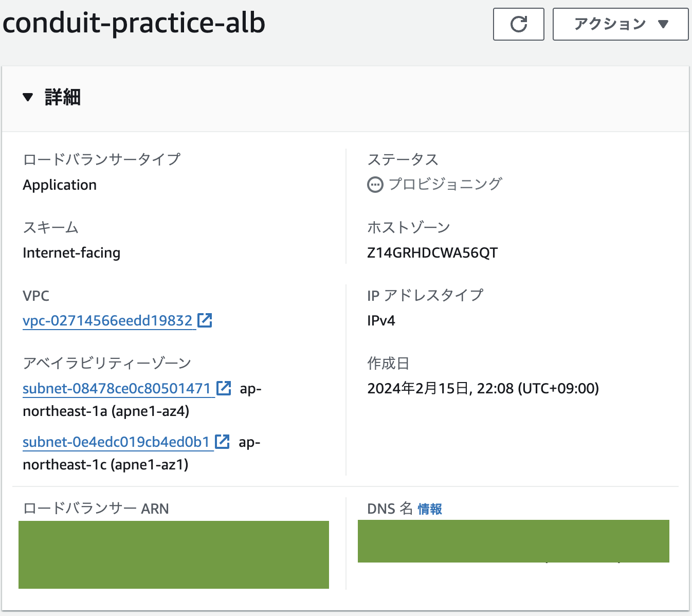Select the Internet-facing scheme text
Viewport: 692px width, 616px height.
point(71,252)
